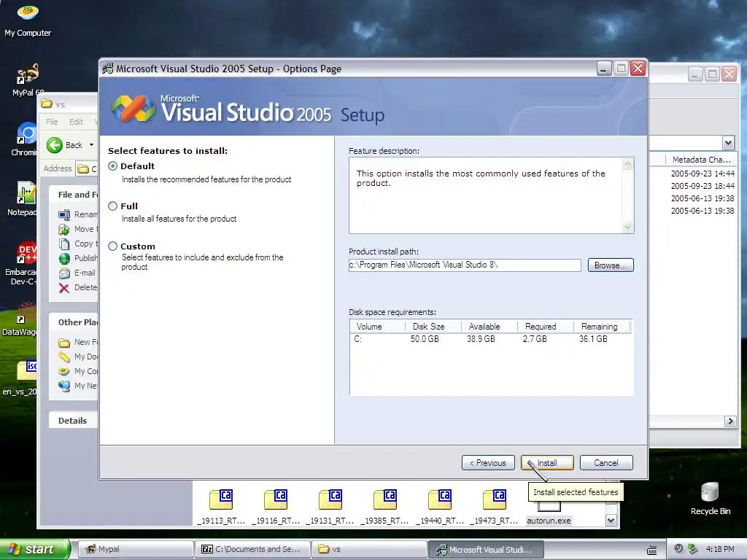Switch to the Mypal taskbar button

tap(135, 549)
